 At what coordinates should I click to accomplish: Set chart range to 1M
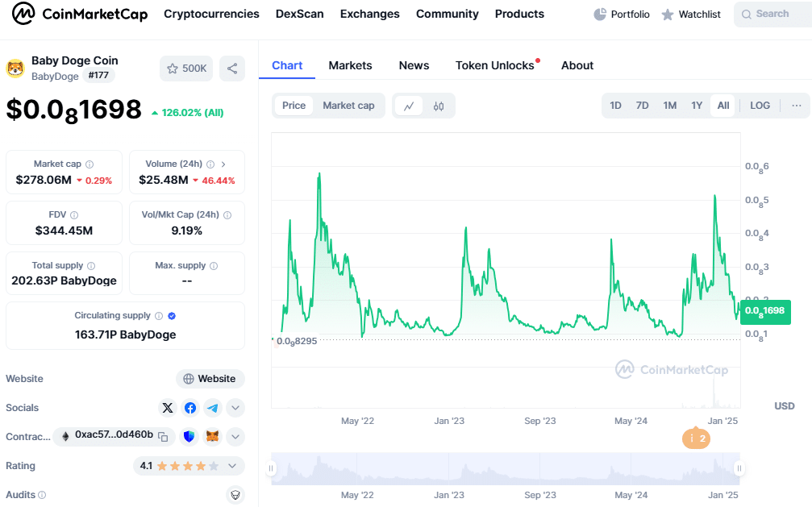pos(669,106)
